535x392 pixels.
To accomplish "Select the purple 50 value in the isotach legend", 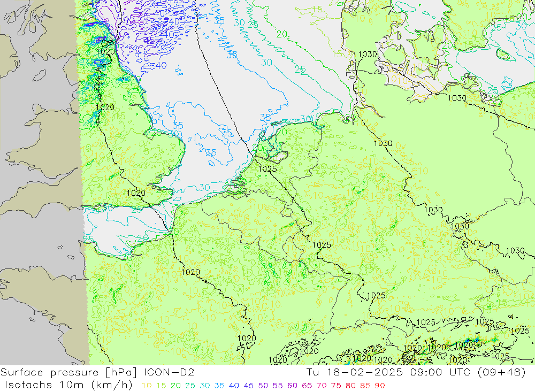I will tap(263, 386).
